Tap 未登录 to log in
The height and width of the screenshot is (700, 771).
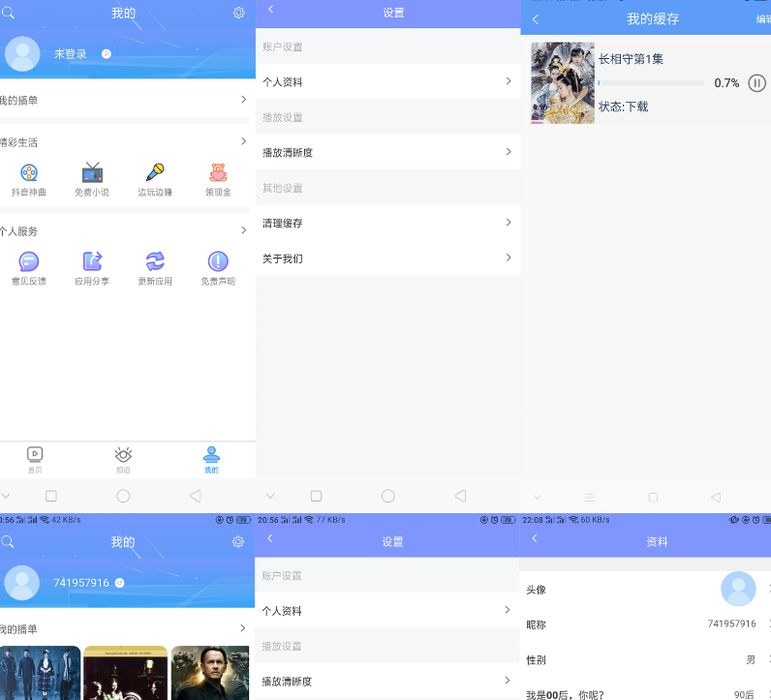tap(71, 54)
